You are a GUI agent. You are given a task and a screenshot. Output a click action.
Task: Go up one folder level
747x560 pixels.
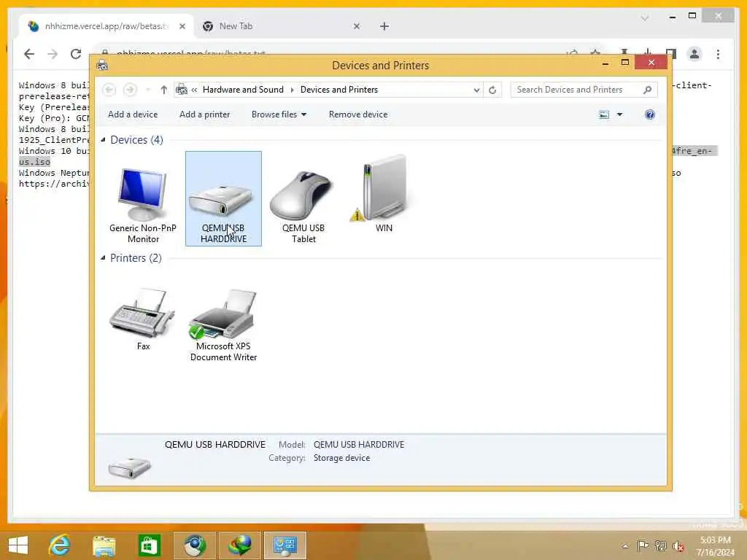[164, 90]
